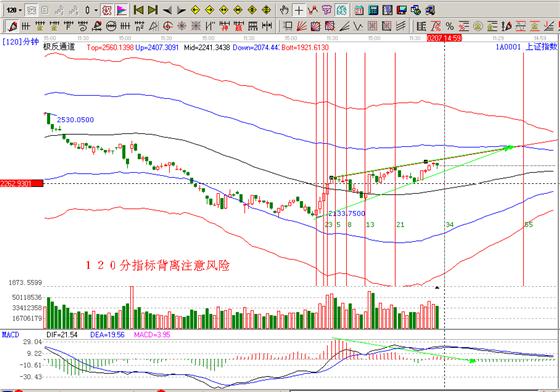Click the black left-pointing arrow icon
This screenshot has height=392, width=560.
[x=167, y=10]
